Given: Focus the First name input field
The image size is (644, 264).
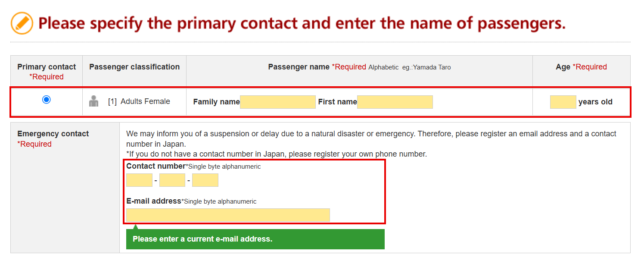Looking at the screenshot, I should (395, 102).
